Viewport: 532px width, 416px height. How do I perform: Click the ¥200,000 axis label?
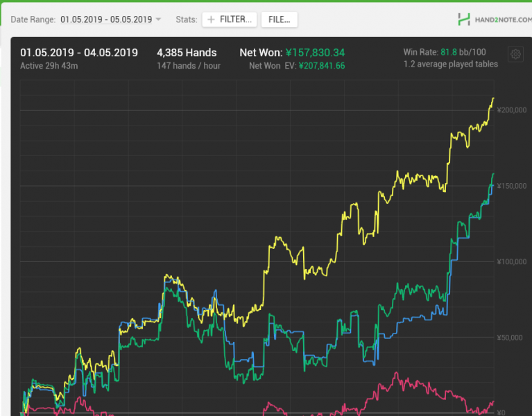click(512, 110)
